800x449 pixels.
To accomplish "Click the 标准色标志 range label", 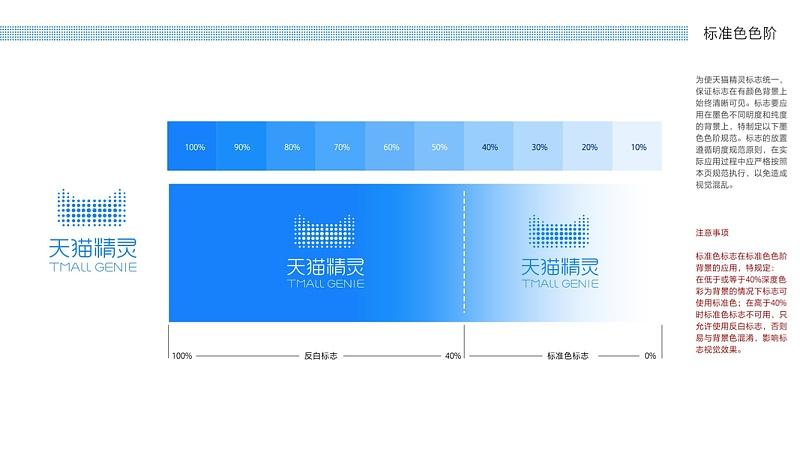I will tap(567, 356).
